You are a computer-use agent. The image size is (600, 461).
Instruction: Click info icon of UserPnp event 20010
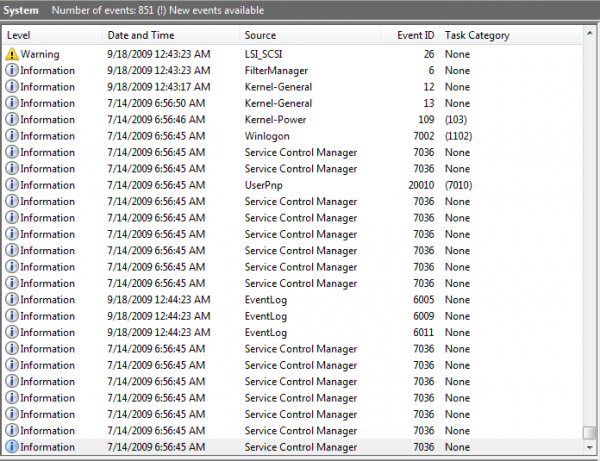(12, 185)
